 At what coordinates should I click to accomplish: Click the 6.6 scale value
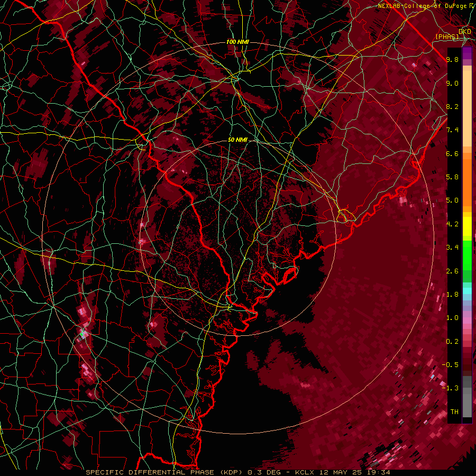click(x=452, y=153)
